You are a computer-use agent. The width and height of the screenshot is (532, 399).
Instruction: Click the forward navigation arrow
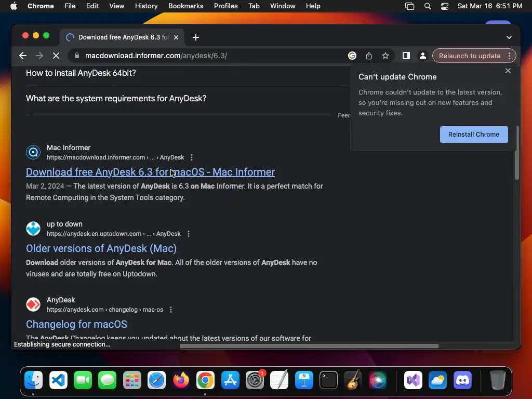39,56
